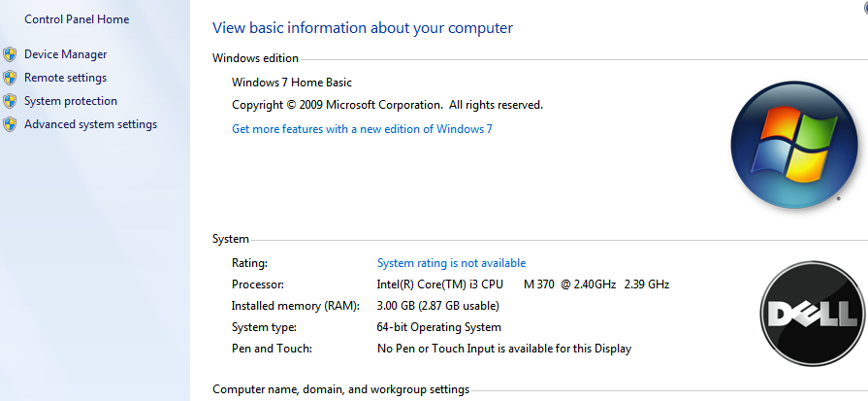Screen dimensions: 868x401
Task: Follow the 'Get more features with a new edition' link
Action: [x=362, y=129]
